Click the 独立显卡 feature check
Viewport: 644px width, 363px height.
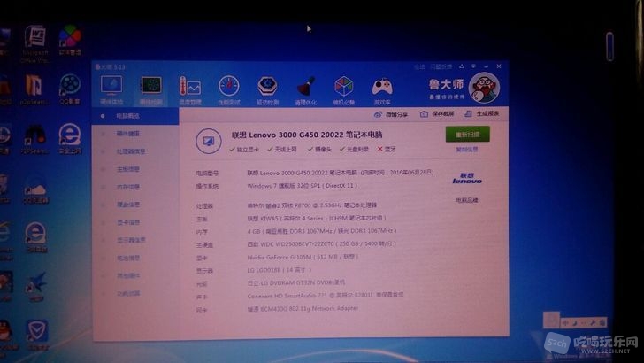click(x=244, y=150)
